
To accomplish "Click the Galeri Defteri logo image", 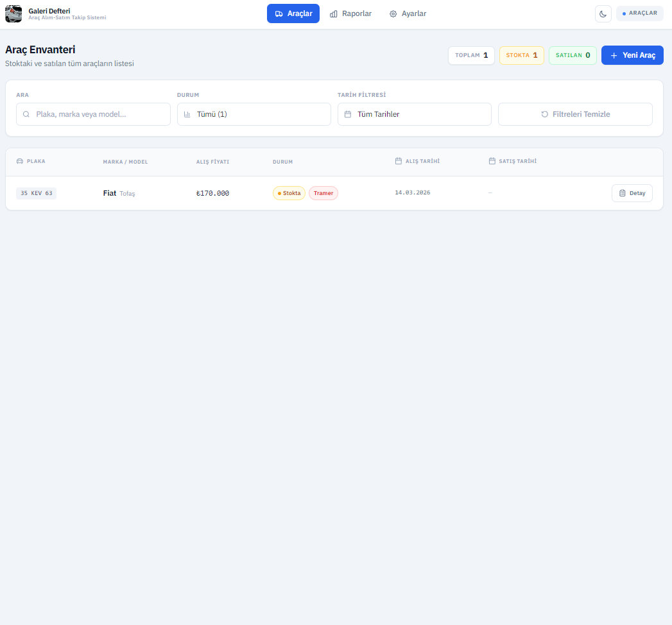I will tap(13, 13).
